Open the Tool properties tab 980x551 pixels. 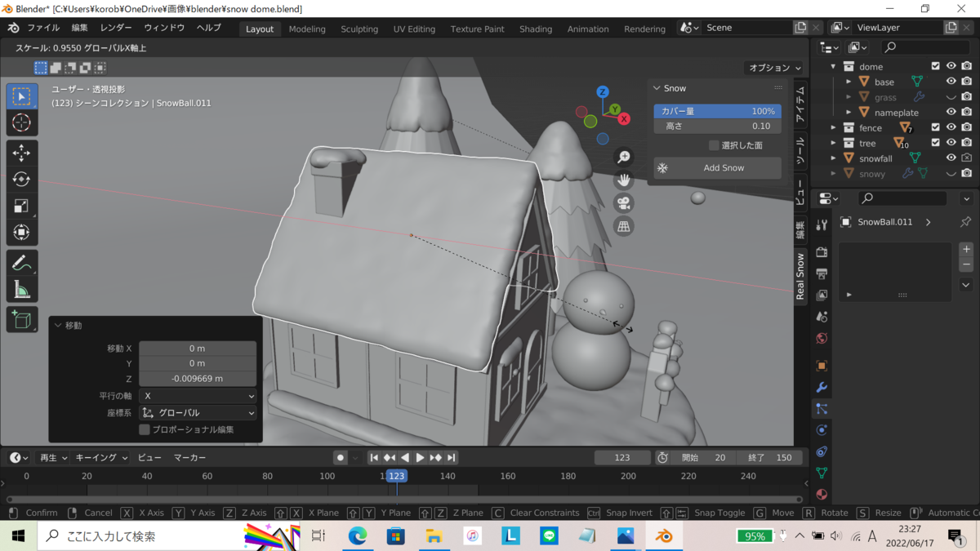click(822, 224)
